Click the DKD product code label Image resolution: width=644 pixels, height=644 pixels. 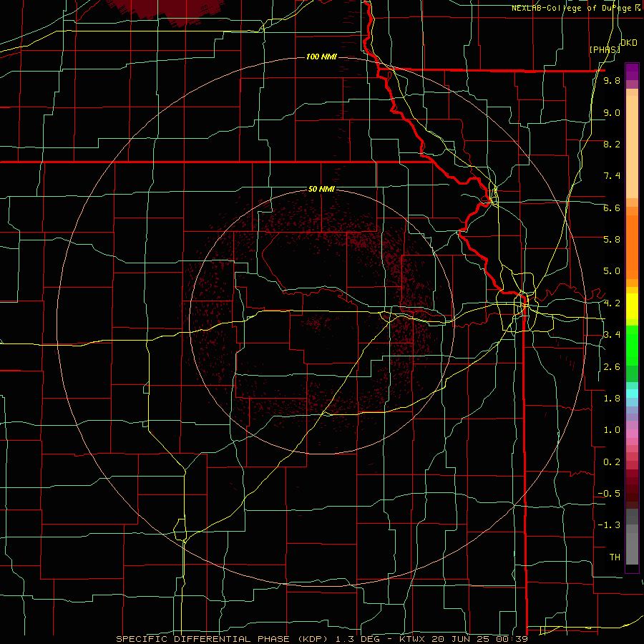629,43
